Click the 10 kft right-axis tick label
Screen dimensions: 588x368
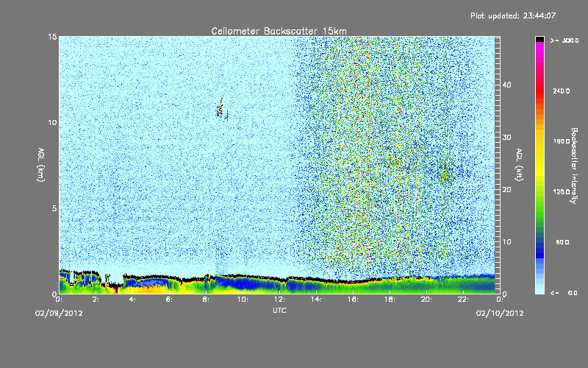pos(506,242)
